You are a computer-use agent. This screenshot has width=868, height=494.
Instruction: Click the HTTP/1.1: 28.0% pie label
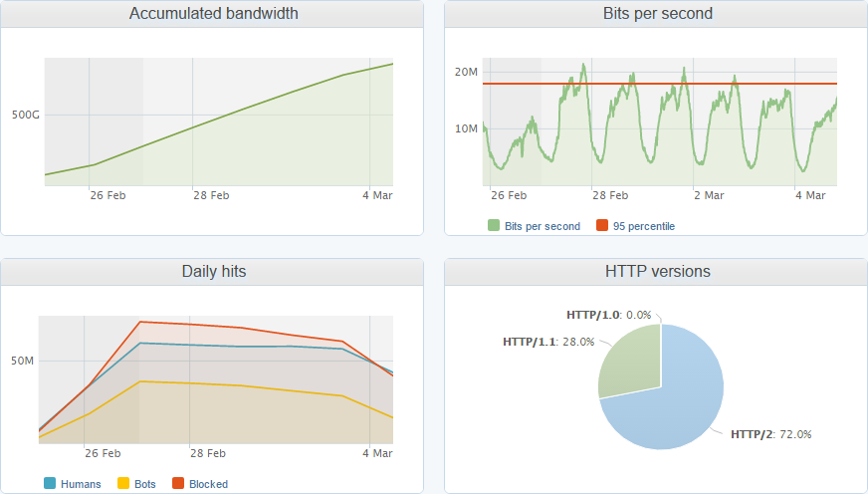[548, 341]
